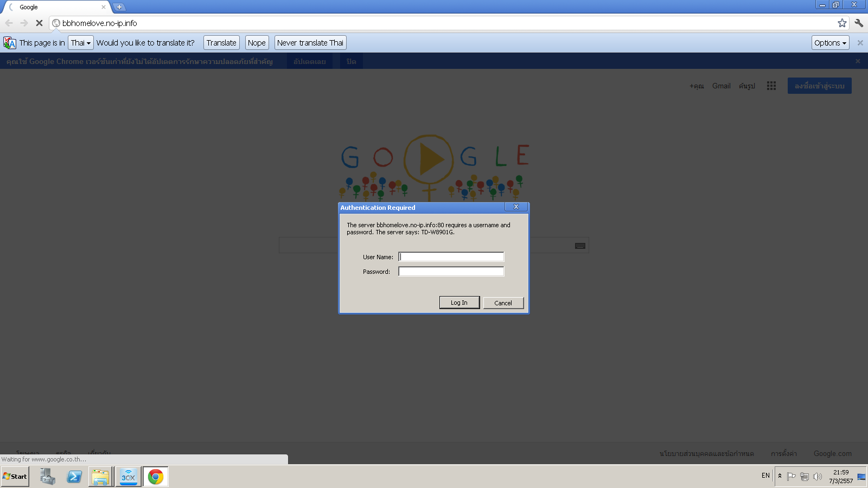Click the 'Authentication Required' dialog title
Viewport: 868px width, 488px height.
[378, 208]
